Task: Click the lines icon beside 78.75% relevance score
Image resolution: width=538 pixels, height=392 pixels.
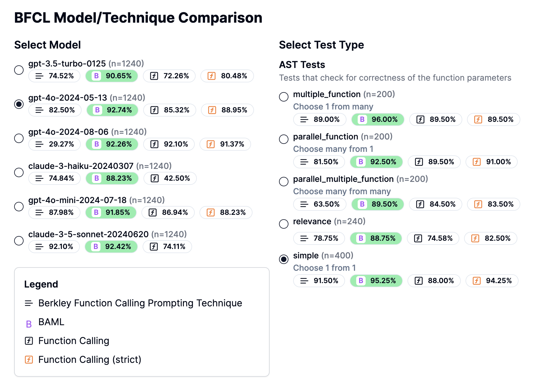Action: click(x=304, y=238)
